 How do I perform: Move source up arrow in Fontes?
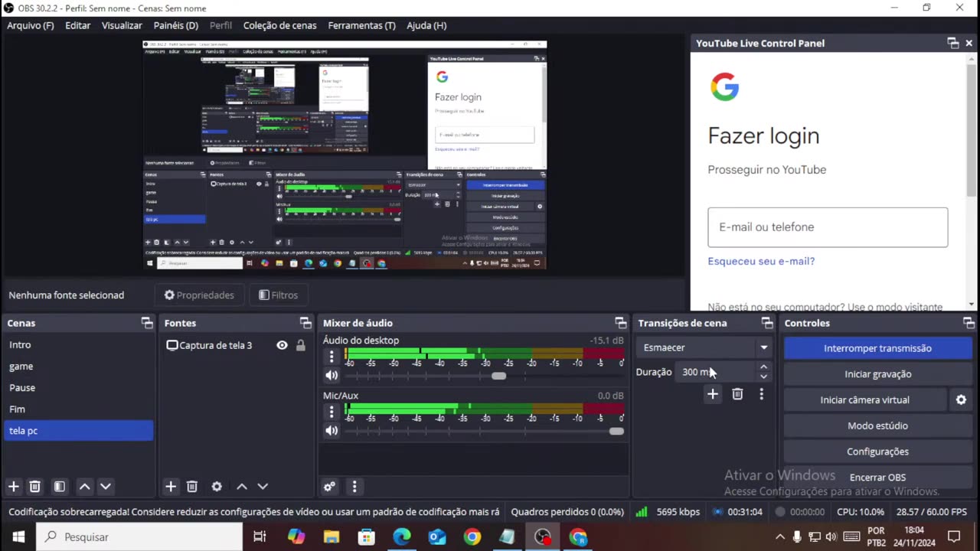click(x=242, y=487)
